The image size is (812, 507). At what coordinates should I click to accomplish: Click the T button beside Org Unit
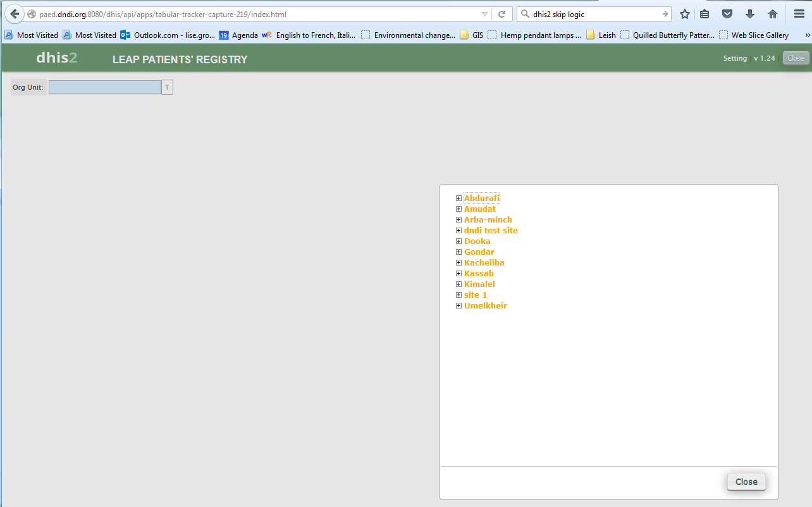167,87
